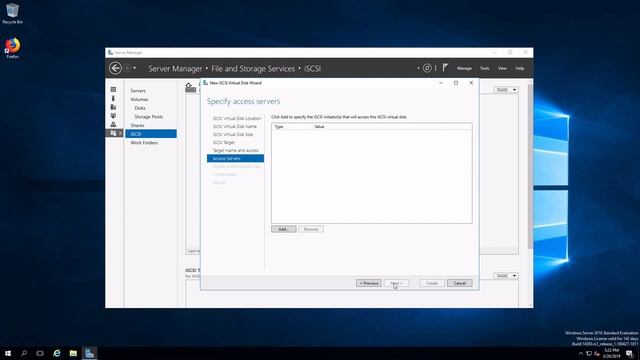This screenshot has height=360, width=640.
Task: Click the wizard title bar icon
Action: 205,83
